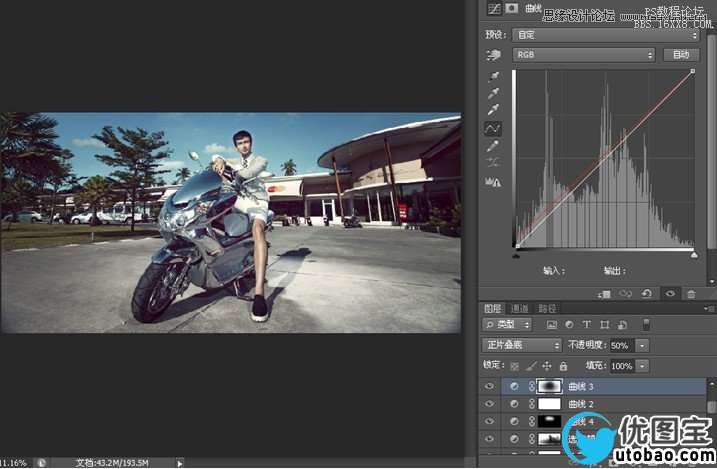717x469 pixels.
Task: Click the 曲线 4 adjustment layer icon
Action: coord(514,421)
